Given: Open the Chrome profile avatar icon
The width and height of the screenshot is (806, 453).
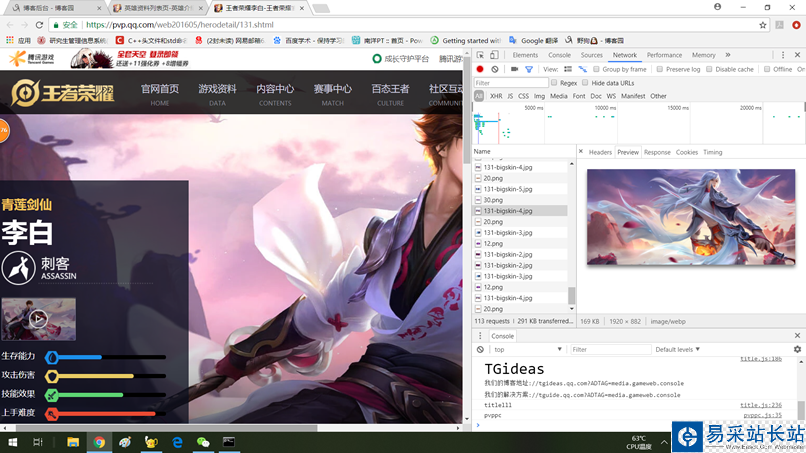Looking at the screenshot, I should [718, 7].
